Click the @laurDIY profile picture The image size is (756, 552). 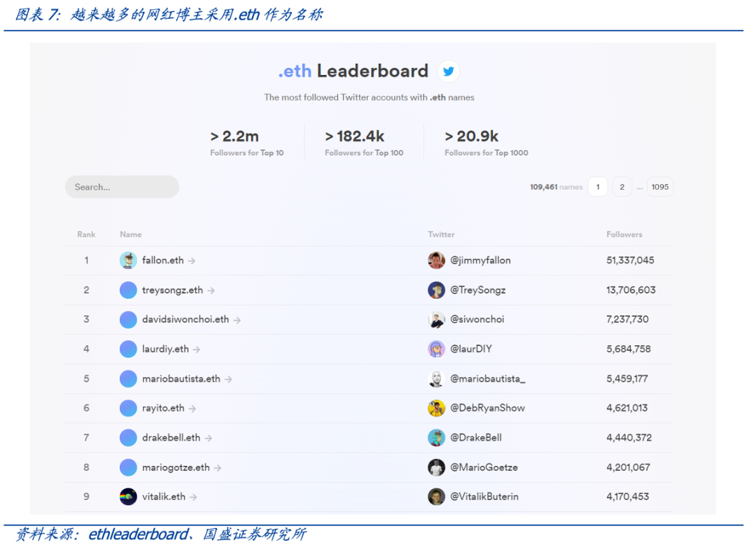(x=436, y=349)
